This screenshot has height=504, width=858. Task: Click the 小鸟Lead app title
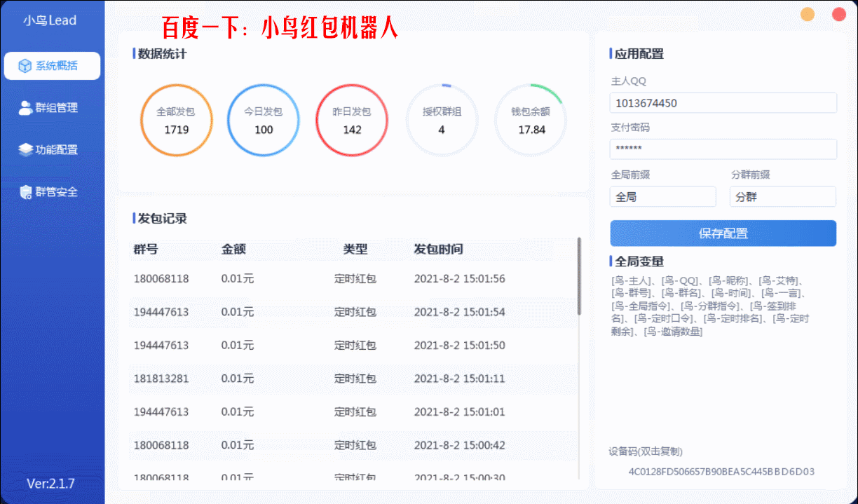pyautogui.click(x=50, y=20)
